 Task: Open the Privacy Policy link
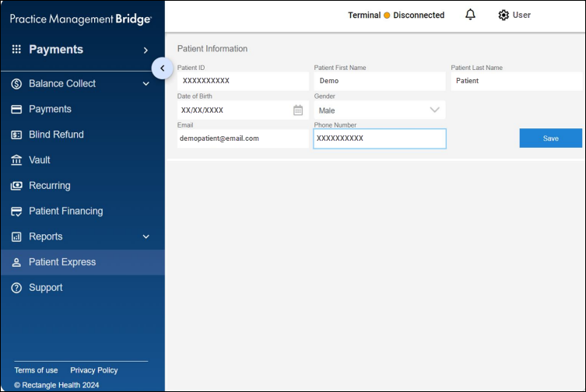coord(94,370)
